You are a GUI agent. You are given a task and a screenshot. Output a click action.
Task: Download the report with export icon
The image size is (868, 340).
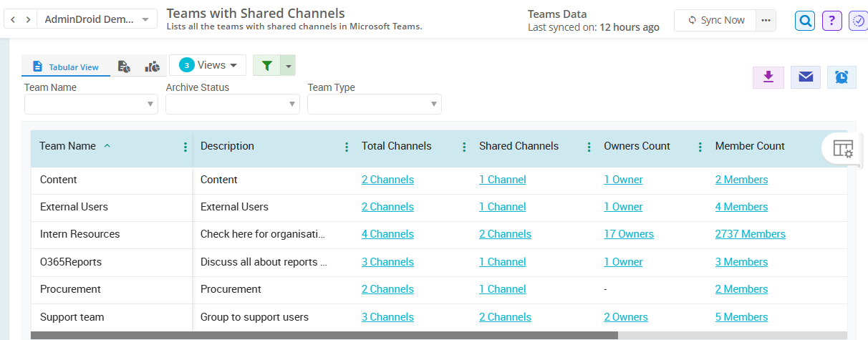768,77
